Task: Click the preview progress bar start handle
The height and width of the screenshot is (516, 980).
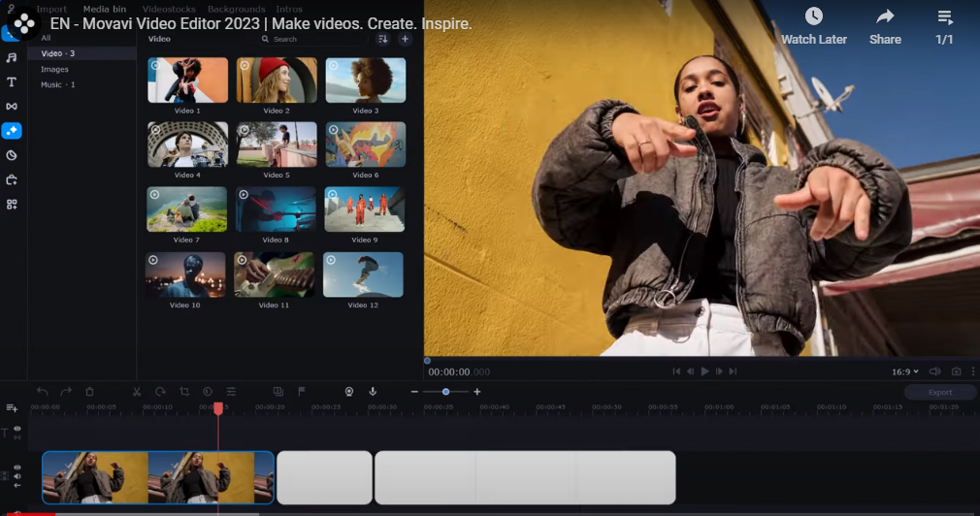Action: 428,361
